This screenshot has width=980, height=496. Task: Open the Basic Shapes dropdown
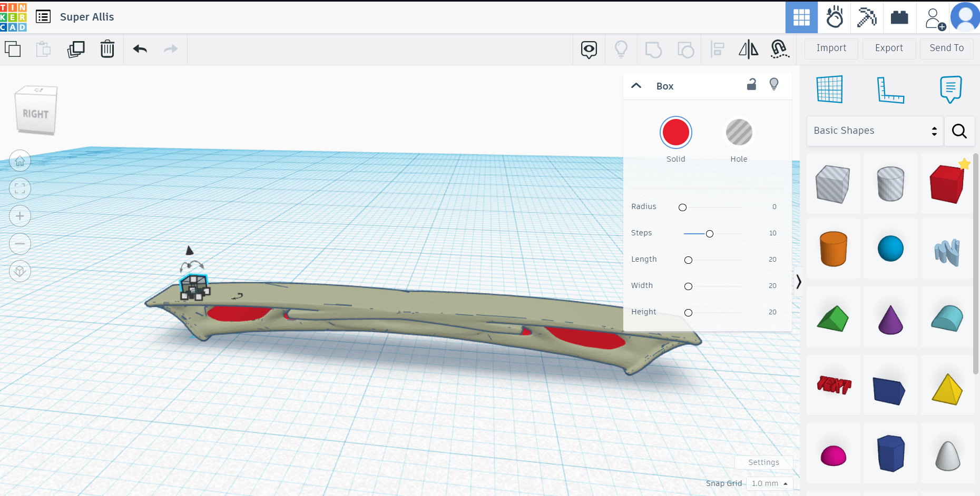coord(875,131)
